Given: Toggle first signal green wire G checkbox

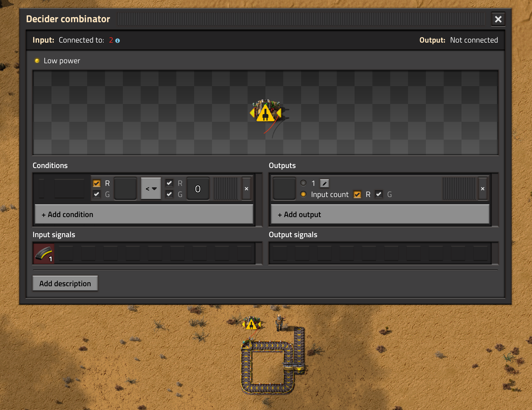Looking at the screenshot, I should point(97,194).
